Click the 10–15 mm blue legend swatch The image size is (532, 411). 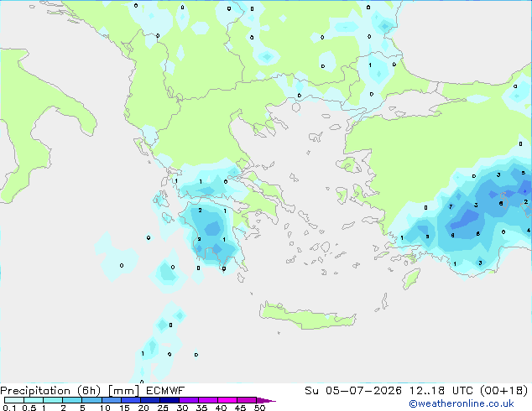[x=111, y=400]
